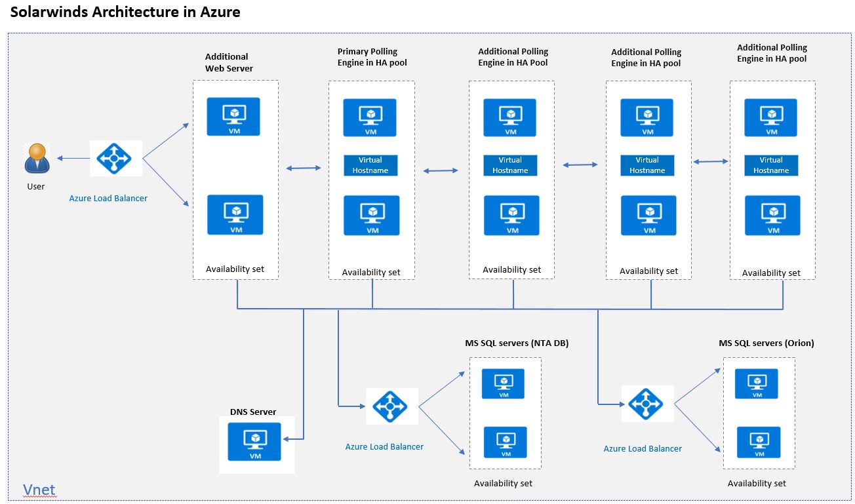The width and height of the screenshot is (855, 504).
Task: Click the upper VM in the MS SQL servers (NTA DB) set
Action: (503, 384)
